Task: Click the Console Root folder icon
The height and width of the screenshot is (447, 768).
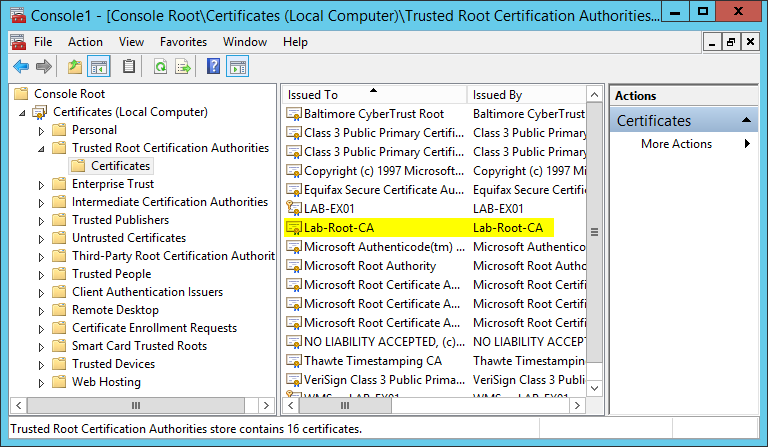Action: click(21, 94)
